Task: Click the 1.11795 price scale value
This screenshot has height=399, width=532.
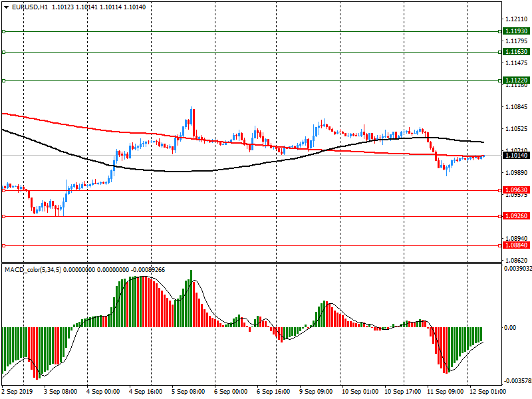Action: click(x=517, y=41)
